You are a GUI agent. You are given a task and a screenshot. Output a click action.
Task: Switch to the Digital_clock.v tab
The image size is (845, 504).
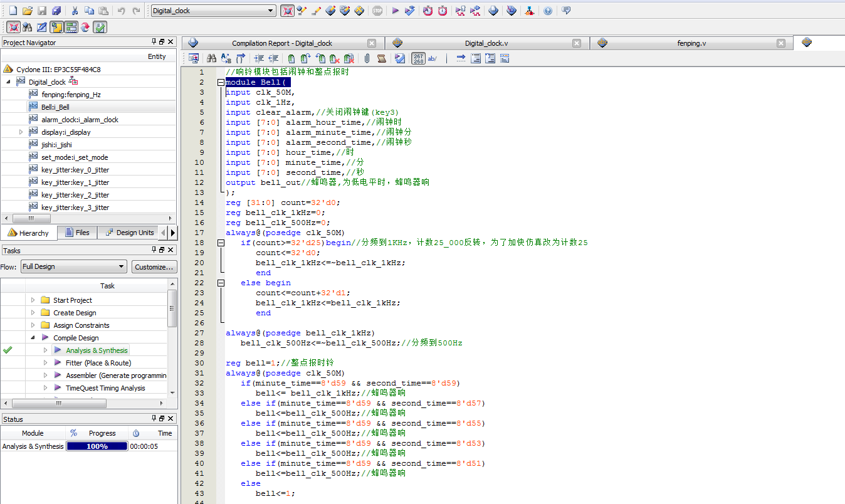pyautogui.click(x=486, y=43)
